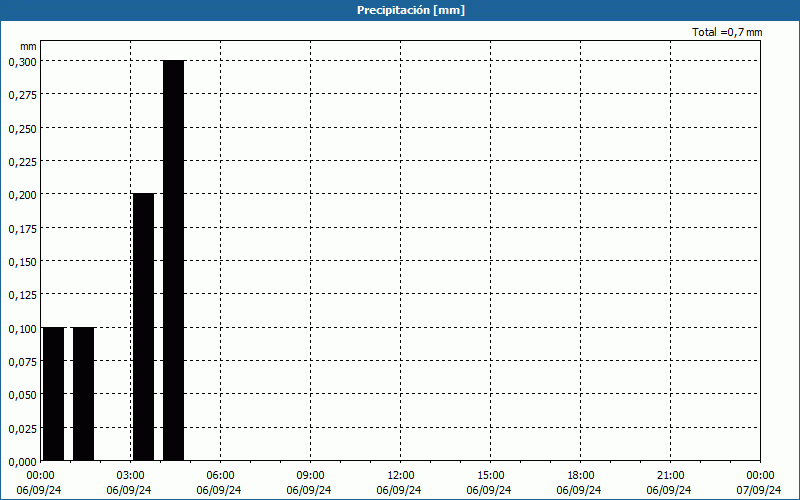This screenshot has height=500, width=800.
Task: Click the 0,025 y-axis label
Action: (22, 429)
